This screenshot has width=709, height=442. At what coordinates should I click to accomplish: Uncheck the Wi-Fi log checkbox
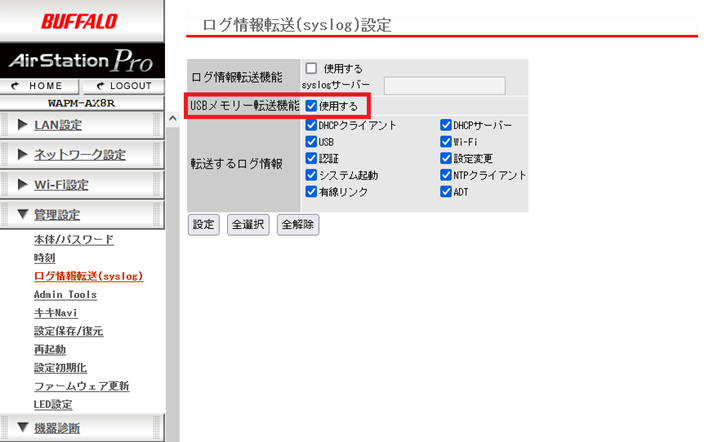coord(446,141)
